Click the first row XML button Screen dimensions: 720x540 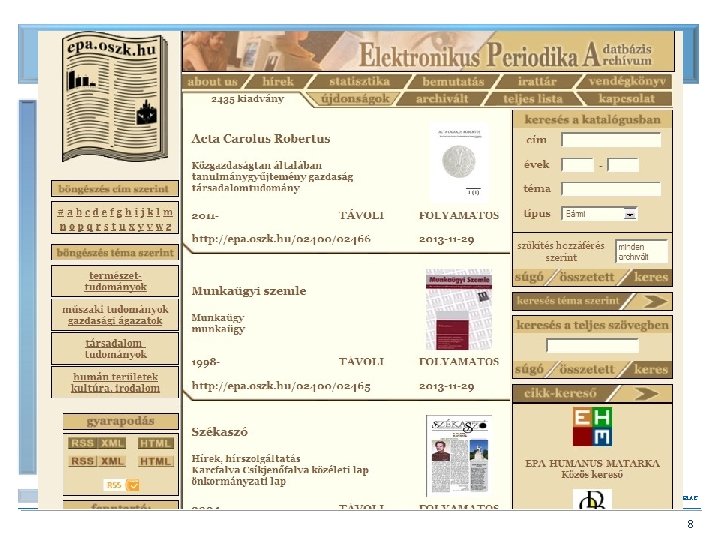[x=112, y=443]
